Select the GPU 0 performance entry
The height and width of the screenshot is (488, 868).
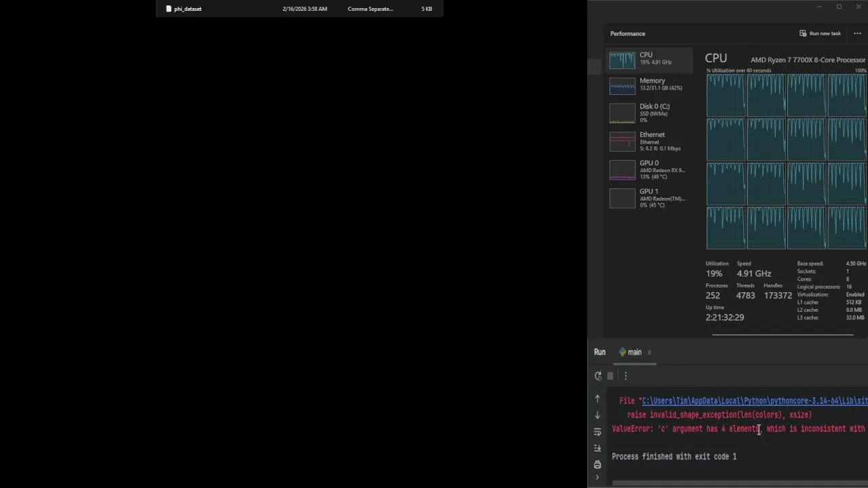pyautogui.click(x=650, y=169)
